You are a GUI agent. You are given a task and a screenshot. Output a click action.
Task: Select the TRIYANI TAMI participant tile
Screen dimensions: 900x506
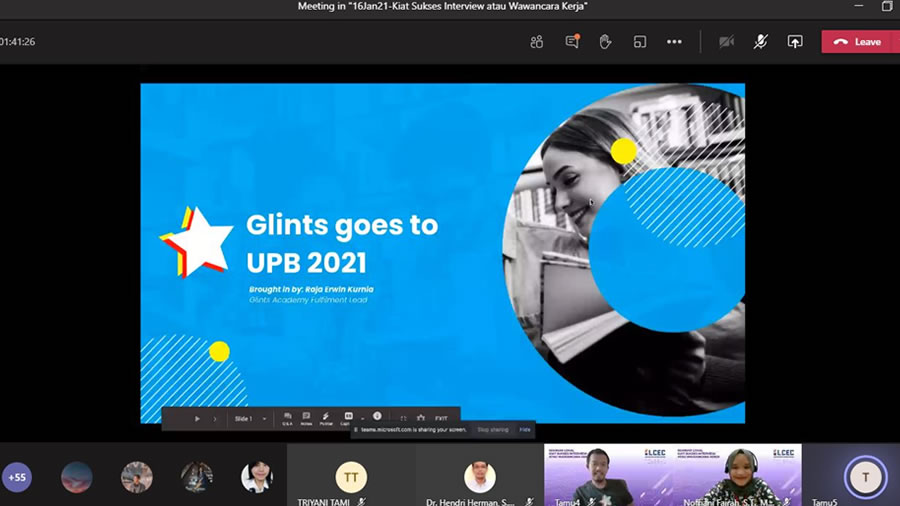(351, 478)
